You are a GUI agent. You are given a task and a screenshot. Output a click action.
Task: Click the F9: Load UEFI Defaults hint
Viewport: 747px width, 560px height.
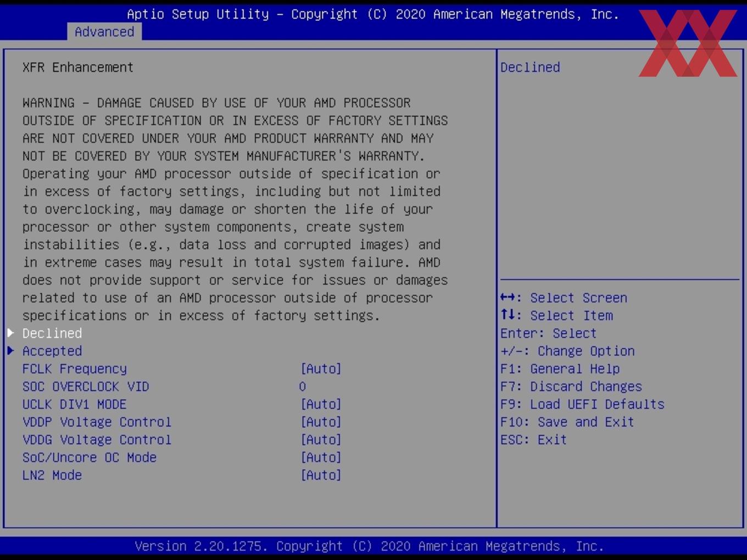pyautogui.click(x=582, y=404)
